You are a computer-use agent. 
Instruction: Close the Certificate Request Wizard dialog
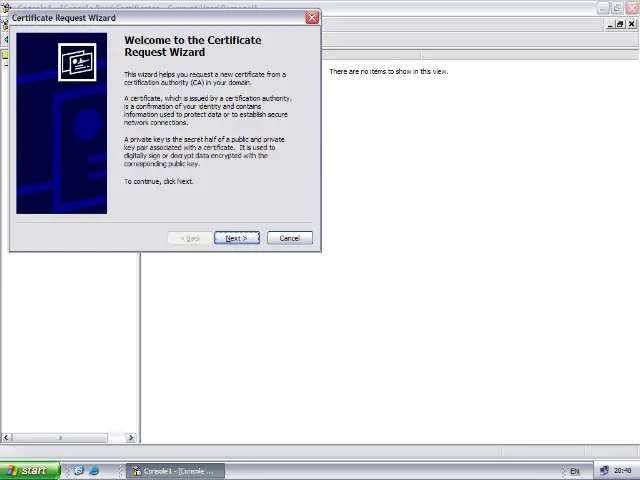312,18
